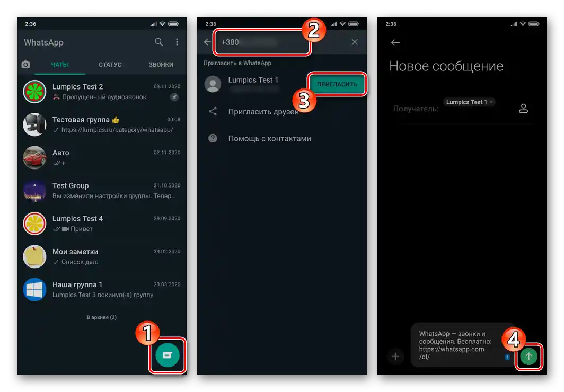
Task: Click the +380 phone number search field
Action: pos(262,42)
